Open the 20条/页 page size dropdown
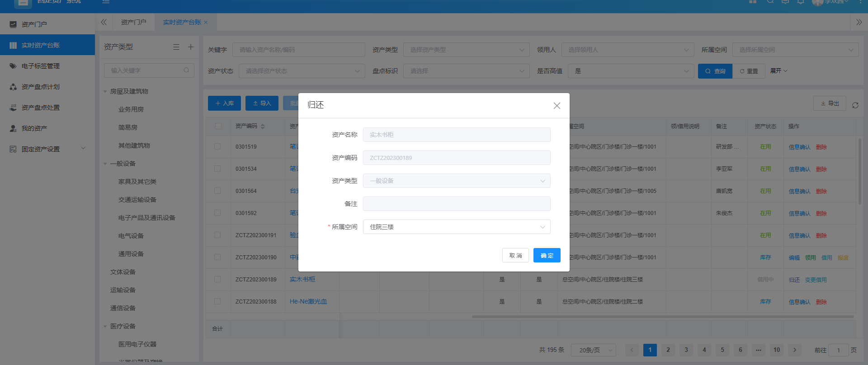 tap(593, 350)
